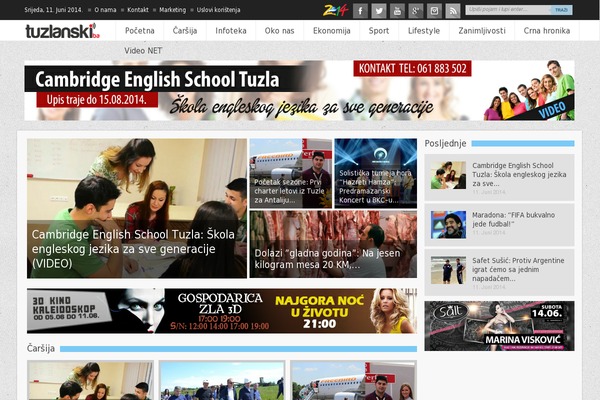Viewport: 600px width, 400px height.
Task: Open the gladna godina meat article
Action: click(x=333, y=244)
